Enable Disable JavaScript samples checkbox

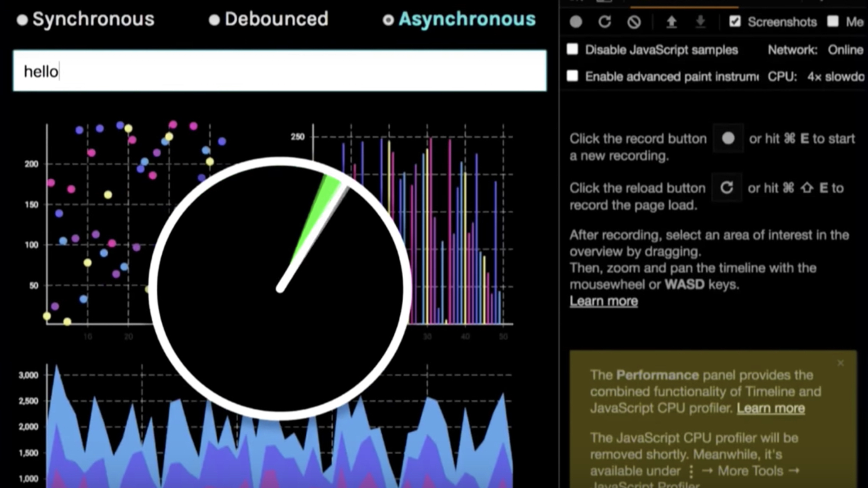tap(573, 49)
